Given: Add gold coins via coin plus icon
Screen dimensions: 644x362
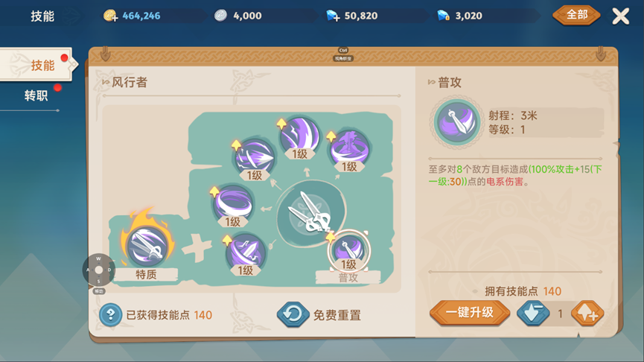Looking at the screenshot, I should click(x=110, y=16).
